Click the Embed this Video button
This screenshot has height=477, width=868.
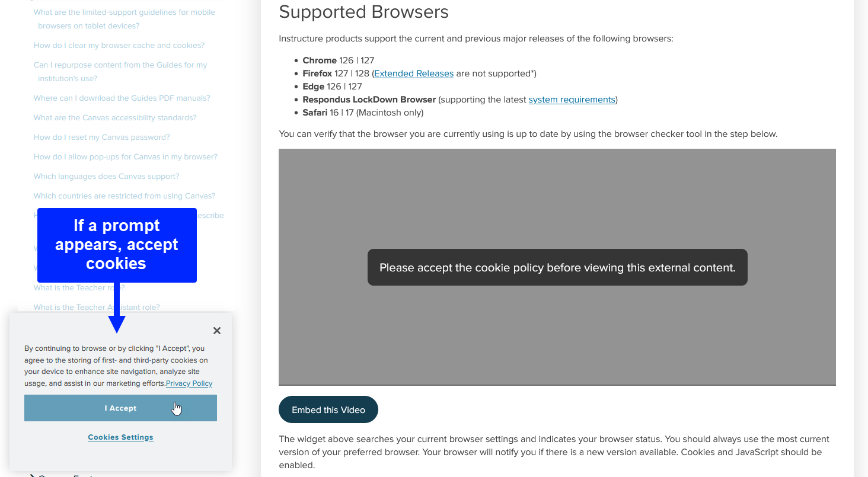point(328,409)
